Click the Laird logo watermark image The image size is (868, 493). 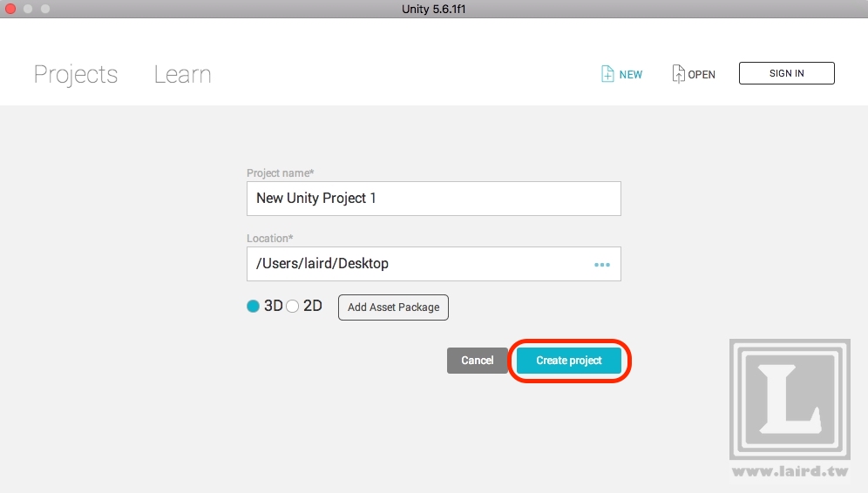point(790,399)
